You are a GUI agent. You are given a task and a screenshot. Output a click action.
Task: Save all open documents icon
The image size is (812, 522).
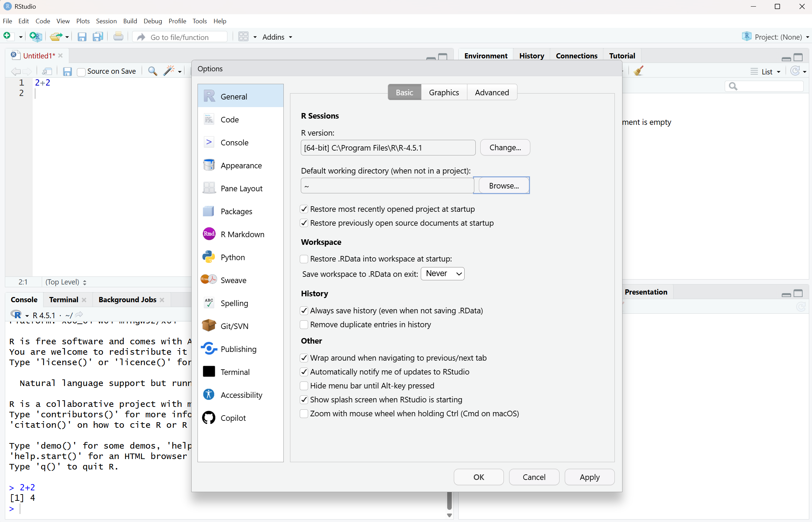click(98, 37)
